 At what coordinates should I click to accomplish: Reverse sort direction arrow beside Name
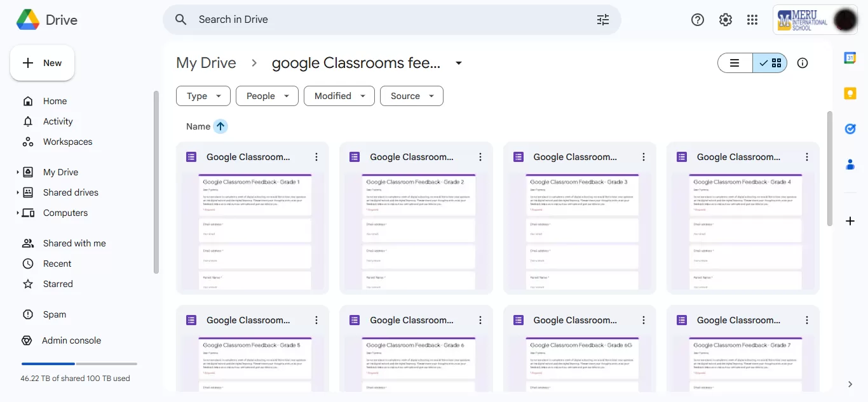tap(220, 126)
